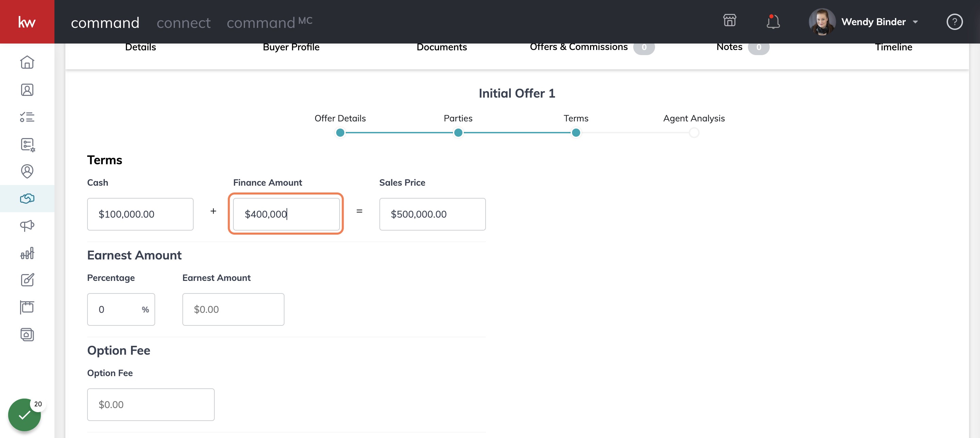This screenshot has height=438, width=980.
Task: Click the green checkmark task badge
Action: point(24,415)
